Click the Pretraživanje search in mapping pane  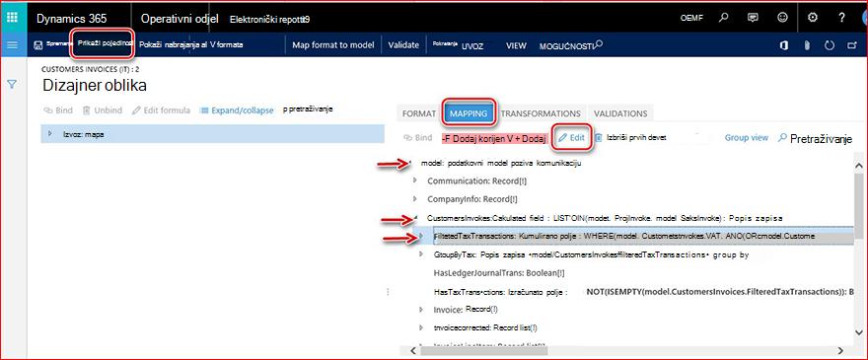815,138
